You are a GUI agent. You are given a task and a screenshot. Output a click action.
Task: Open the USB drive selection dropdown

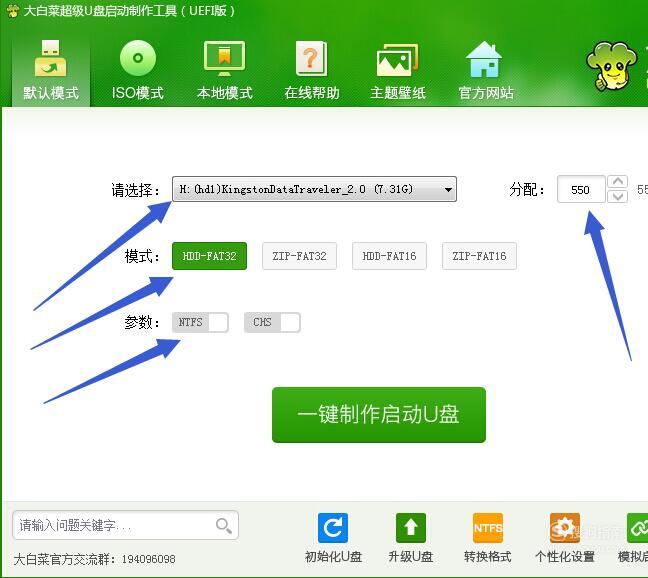[314, 189]
